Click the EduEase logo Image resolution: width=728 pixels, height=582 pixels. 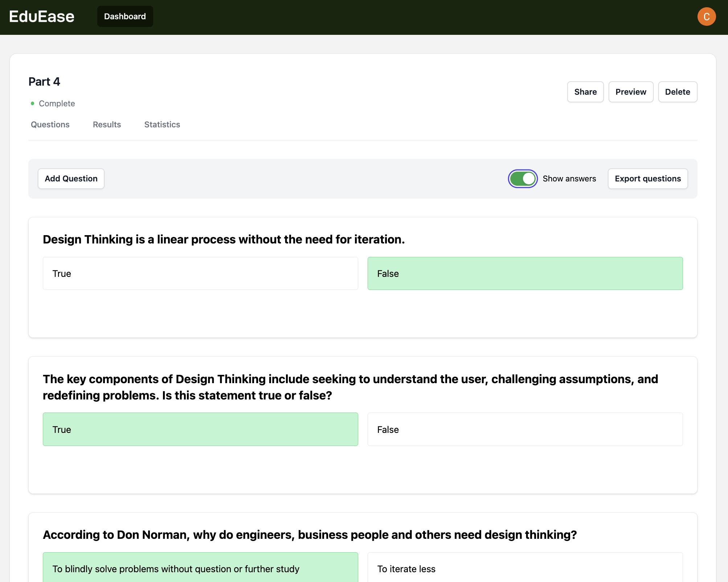click(42, 17)
